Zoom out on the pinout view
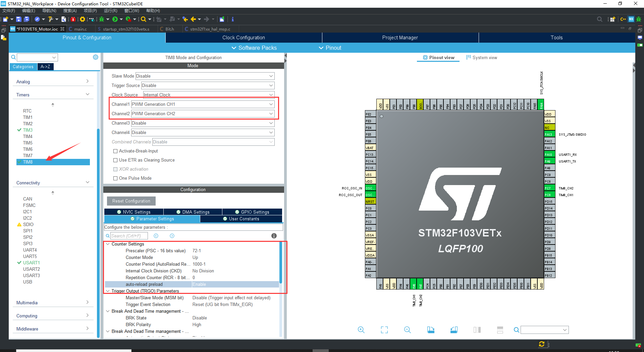This screenshot has height=352, width=644. [408, 330]
